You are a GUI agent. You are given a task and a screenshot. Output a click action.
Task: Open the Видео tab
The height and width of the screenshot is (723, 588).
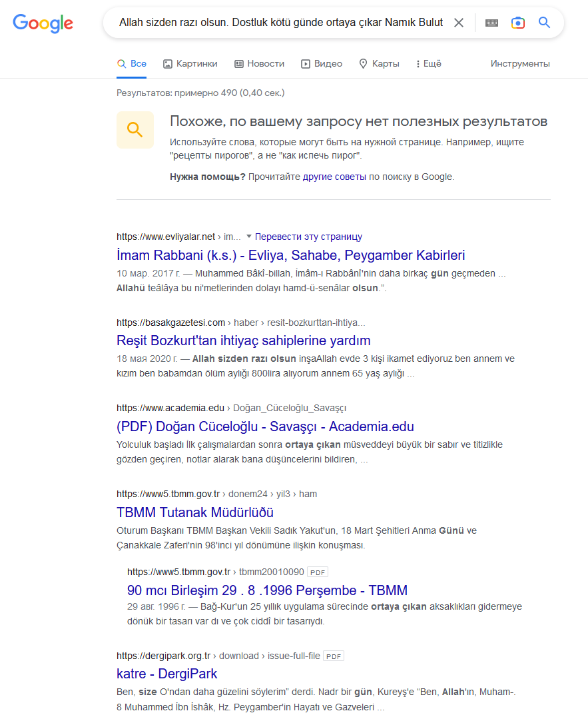pyautogui.click(x=322, y=63)
